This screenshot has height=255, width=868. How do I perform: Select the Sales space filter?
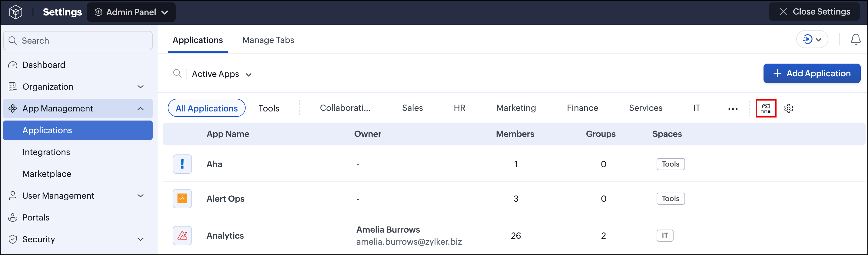coord(412,108)
